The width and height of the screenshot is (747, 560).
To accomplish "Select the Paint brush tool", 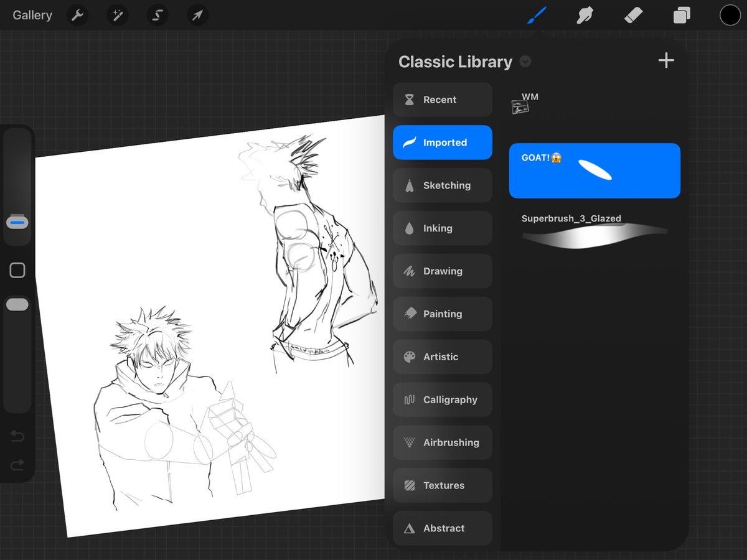I will point(537,15).
